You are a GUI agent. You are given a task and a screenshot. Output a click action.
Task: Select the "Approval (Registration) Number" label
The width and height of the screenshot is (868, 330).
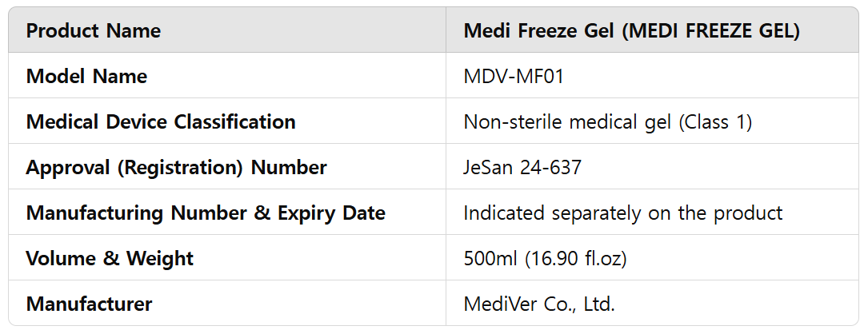pos(176,168)
